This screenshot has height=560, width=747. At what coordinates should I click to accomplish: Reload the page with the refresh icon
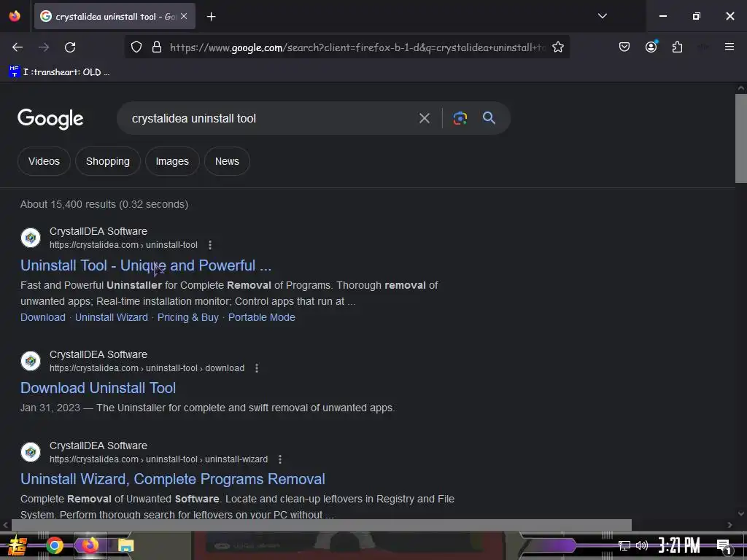70,47
